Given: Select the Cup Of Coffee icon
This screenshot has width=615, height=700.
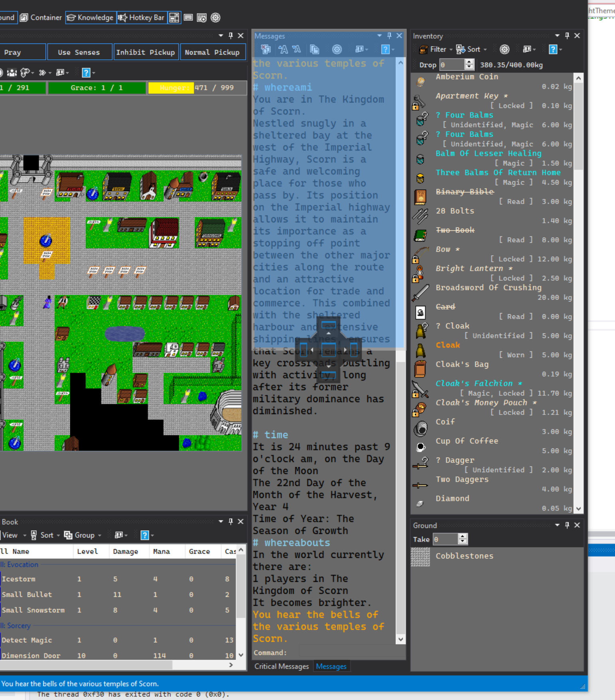Looking at the screenshot, I should (420, 446).
